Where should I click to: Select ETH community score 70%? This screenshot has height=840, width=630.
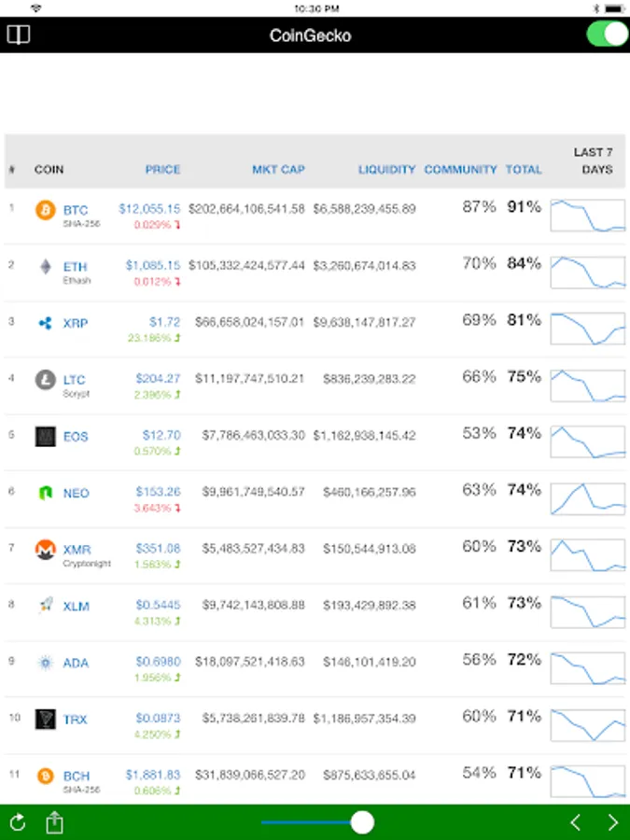click(480, 263)
